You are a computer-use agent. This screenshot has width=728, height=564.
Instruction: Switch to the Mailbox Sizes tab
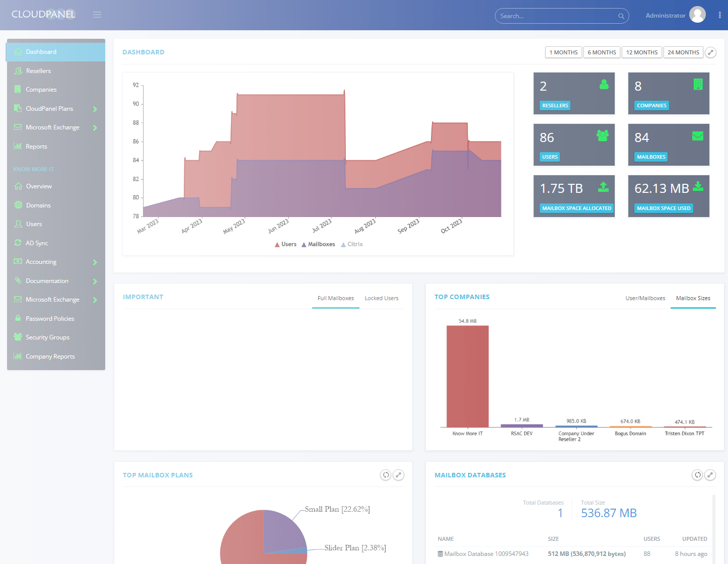[693, 298]
